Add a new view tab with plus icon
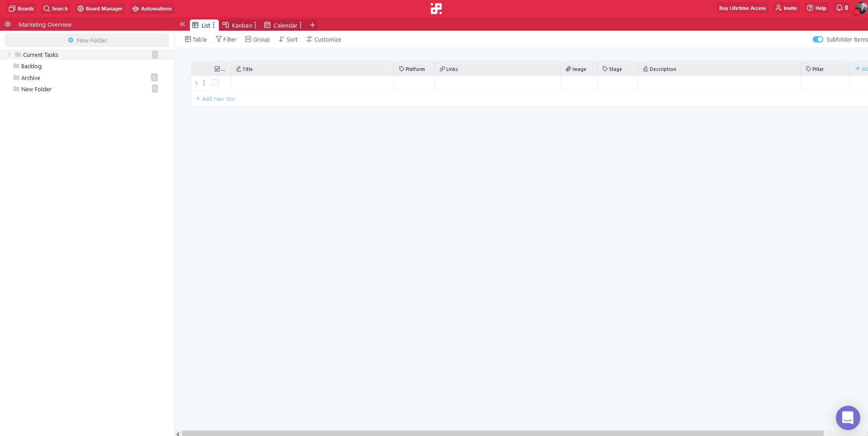 [x=312, y=25]
